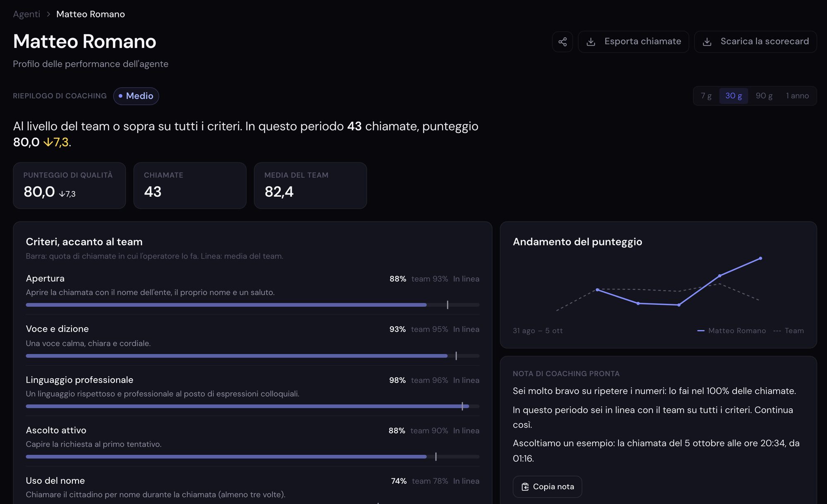Select the 90 g period tab

tap(764, 96)
